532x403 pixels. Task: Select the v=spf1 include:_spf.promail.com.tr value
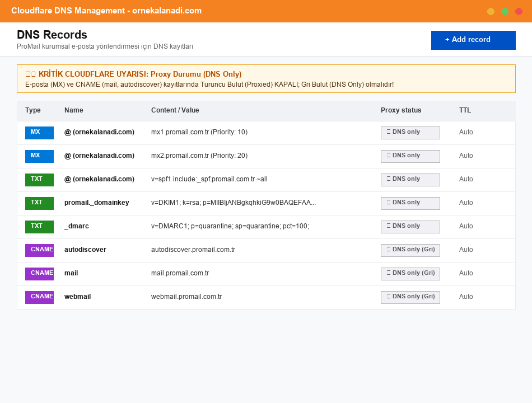209,179
